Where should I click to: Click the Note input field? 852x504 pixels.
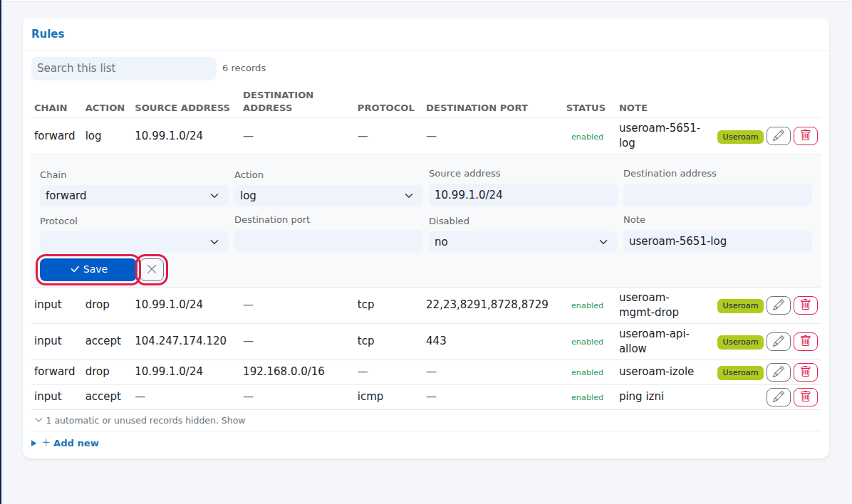tap(717, 241)
